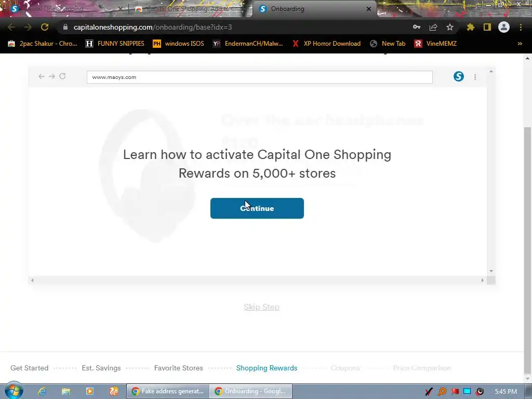532x399 pixels.
Task: Open the EndermanCH/Malw... bookmark
Action: pos(248,44)
